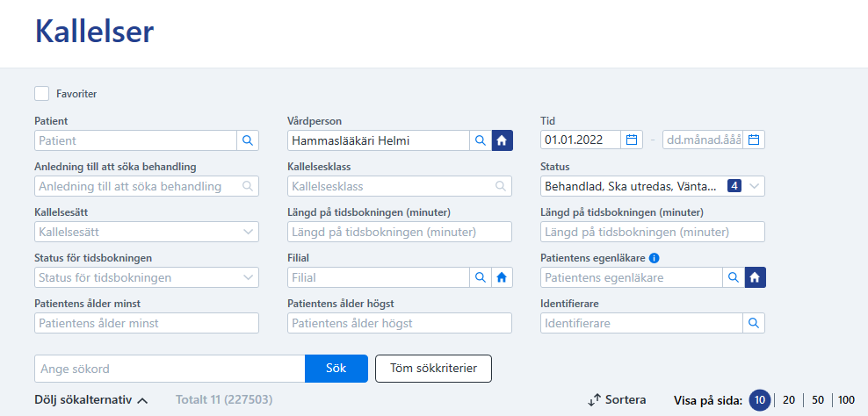This screenshot has width=868, height=416.
Task: Tick the Favoriter checkbox
Action: coord(42,94)
